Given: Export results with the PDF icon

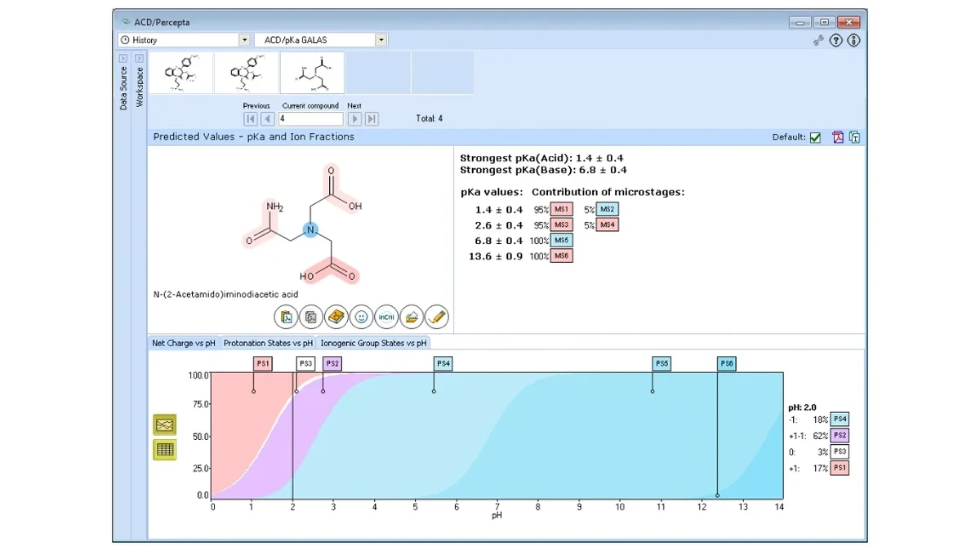Looking at the screenshot, I should (x=837, y=137).
